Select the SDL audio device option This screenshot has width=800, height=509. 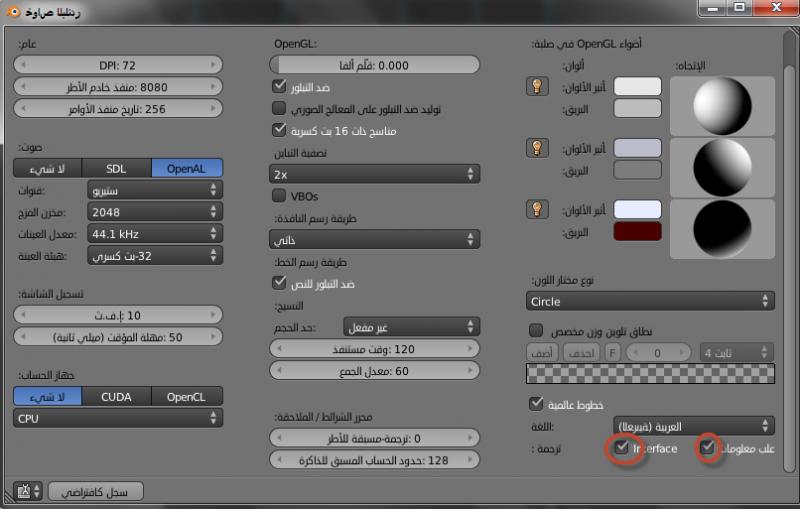click(x=116, y=168)
